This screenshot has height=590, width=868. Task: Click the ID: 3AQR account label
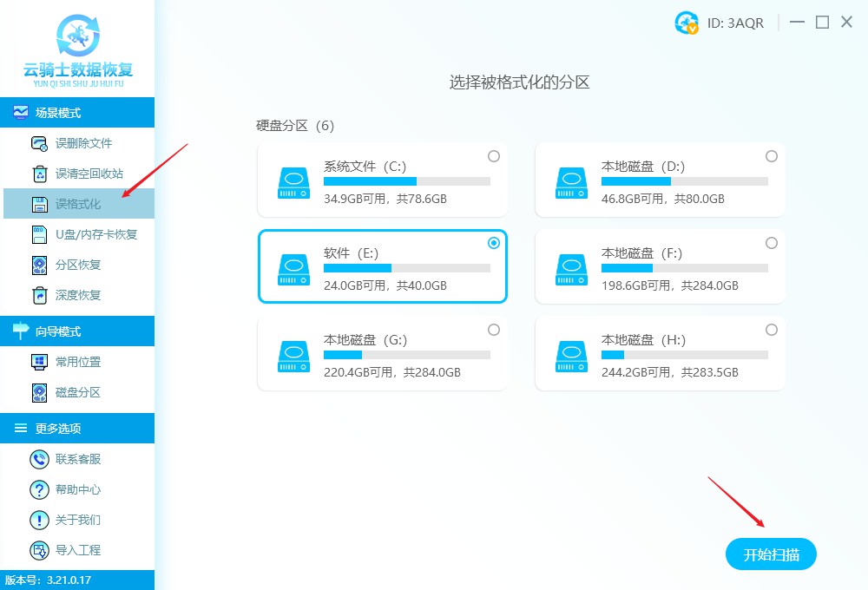(735, 23)
